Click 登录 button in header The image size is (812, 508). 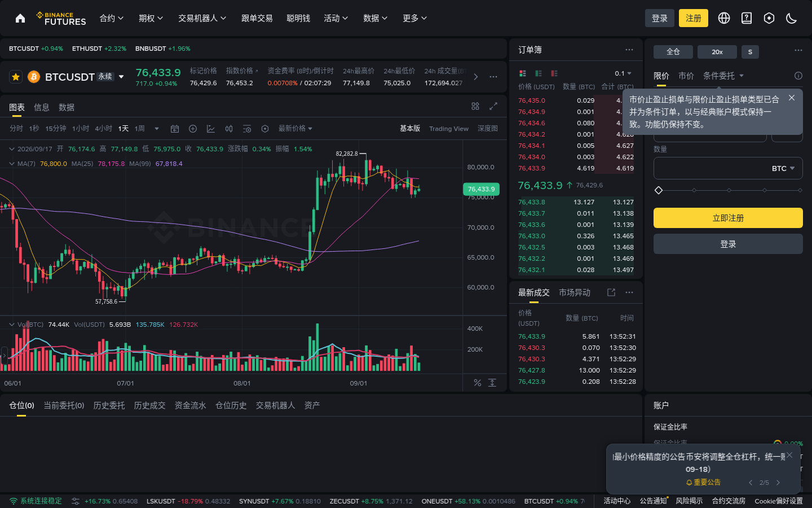[660, 18]
